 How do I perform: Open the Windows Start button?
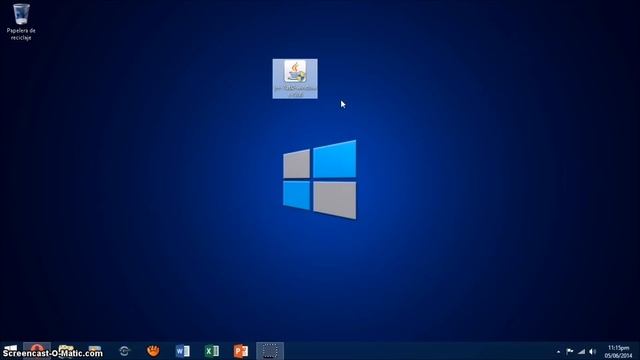coord(11,351)
